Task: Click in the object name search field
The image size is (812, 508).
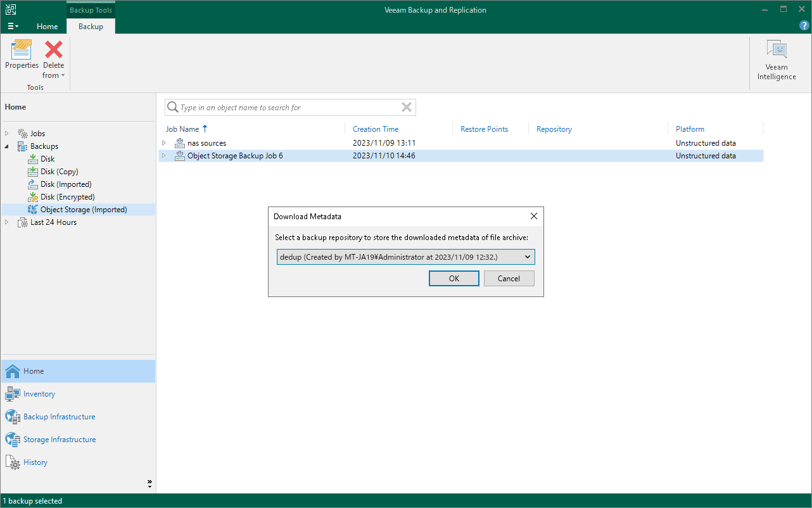Action: (285, 107)
